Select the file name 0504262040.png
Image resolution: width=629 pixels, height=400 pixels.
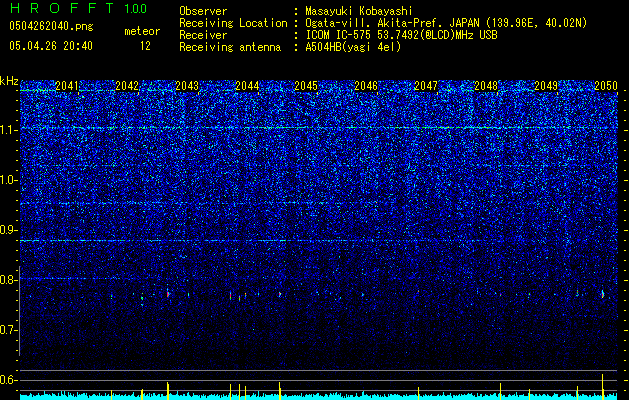pos(51,26)
